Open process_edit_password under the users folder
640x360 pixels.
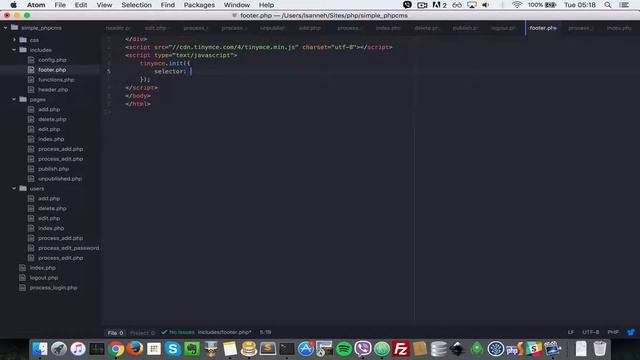pyautogui.click(x=69, y=248)
